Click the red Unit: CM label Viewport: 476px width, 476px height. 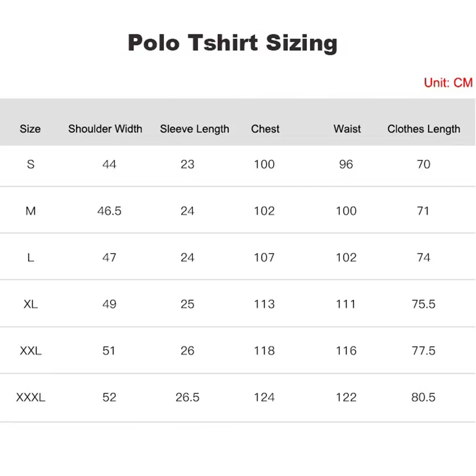(448, 82)
